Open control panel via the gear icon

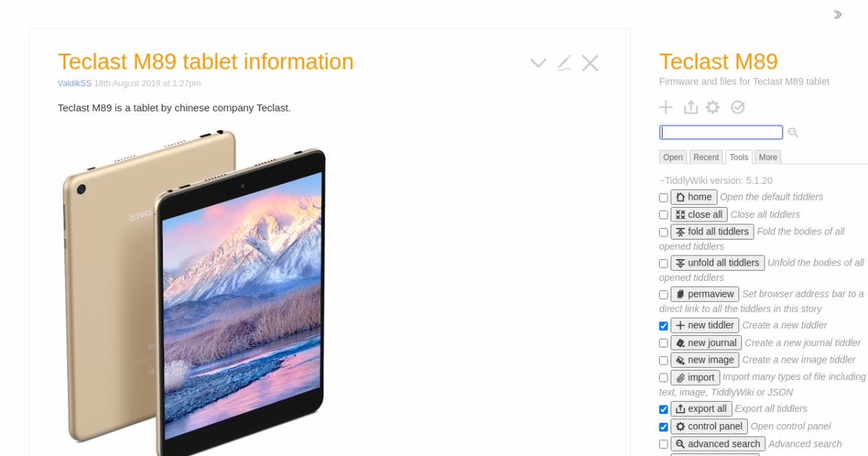click(x=713, y=107)
